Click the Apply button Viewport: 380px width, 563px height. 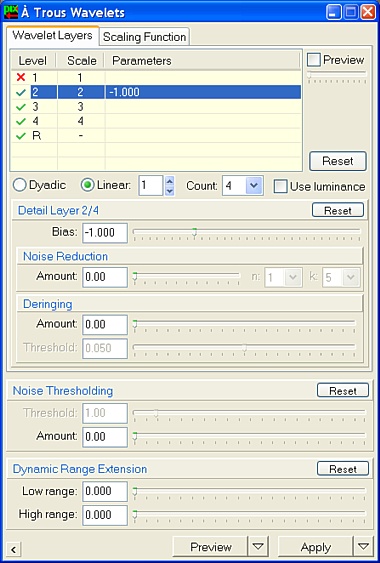316,546
